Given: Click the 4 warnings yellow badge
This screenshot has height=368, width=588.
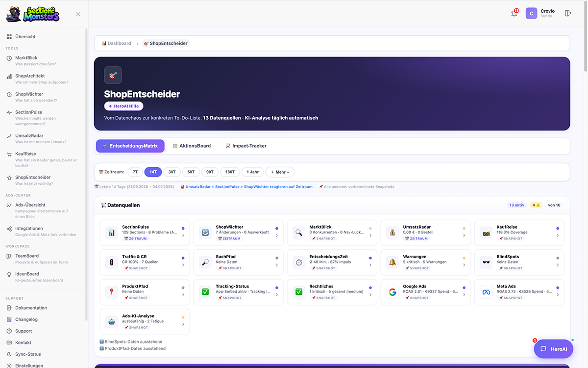Looking at the screenshot, I should pos(537,205).
